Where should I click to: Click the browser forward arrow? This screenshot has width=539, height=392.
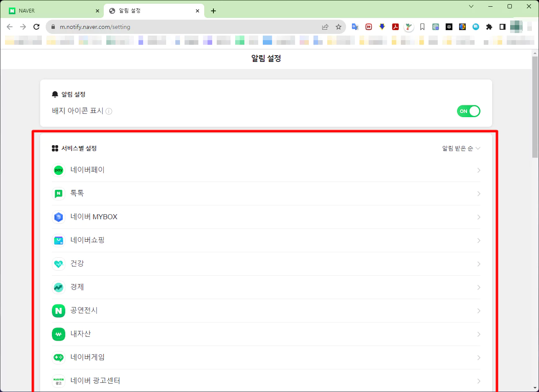point(23,27)
